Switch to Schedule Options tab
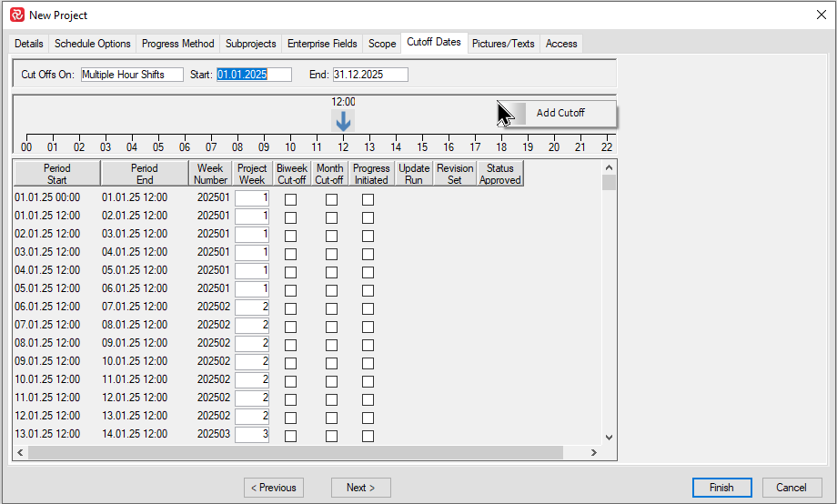Viewport: 837px width, 504px height. (93, 44)
